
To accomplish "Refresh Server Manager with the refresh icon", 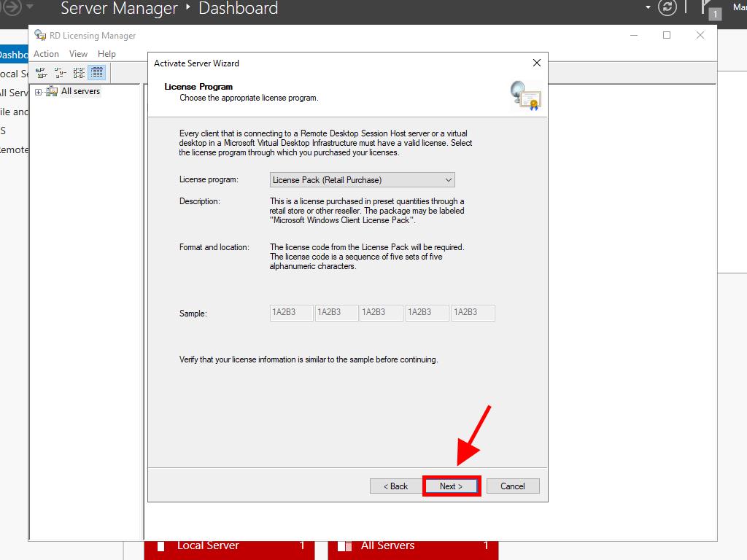I will pos(667,7).
